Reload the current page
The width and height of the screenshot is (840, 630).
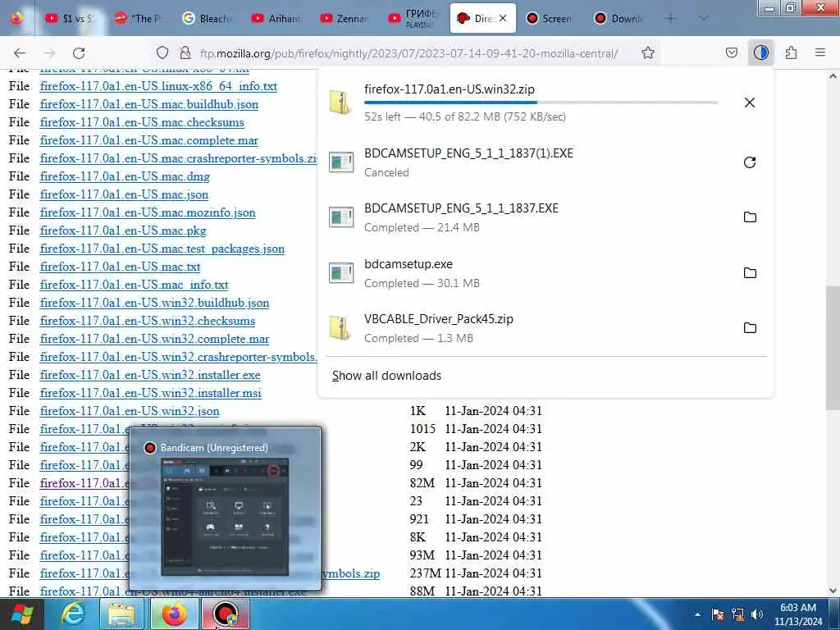[79, 53]
